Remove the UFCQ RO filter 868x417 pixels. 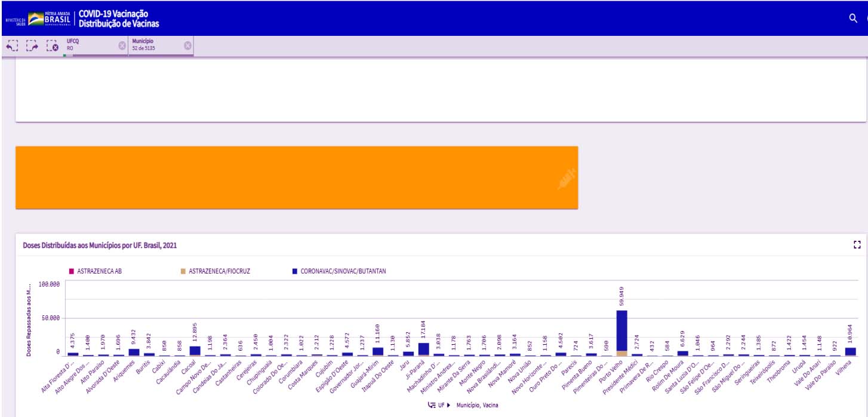tap(122, 45)
